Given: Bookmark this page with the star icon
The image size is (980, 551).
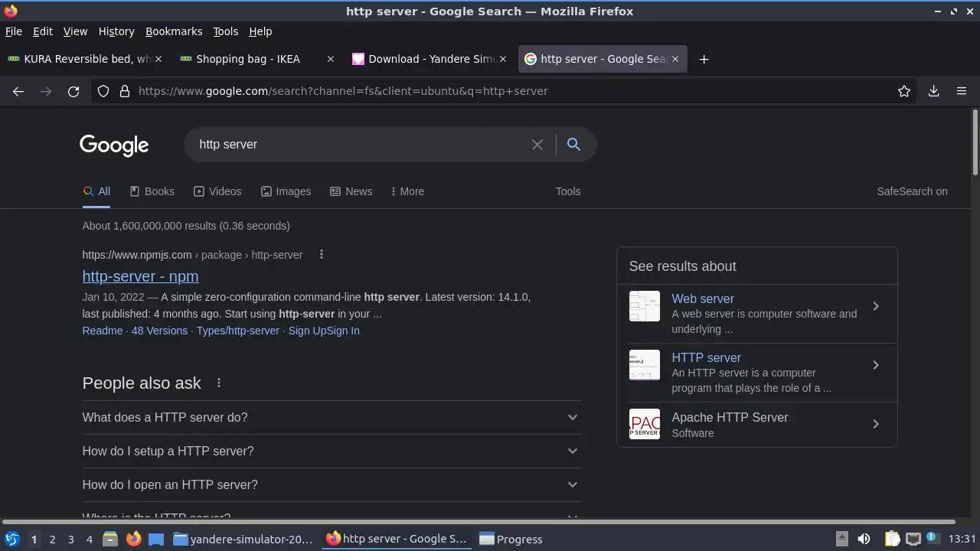Looking at the screenshot, I should (x=904, y=91).
